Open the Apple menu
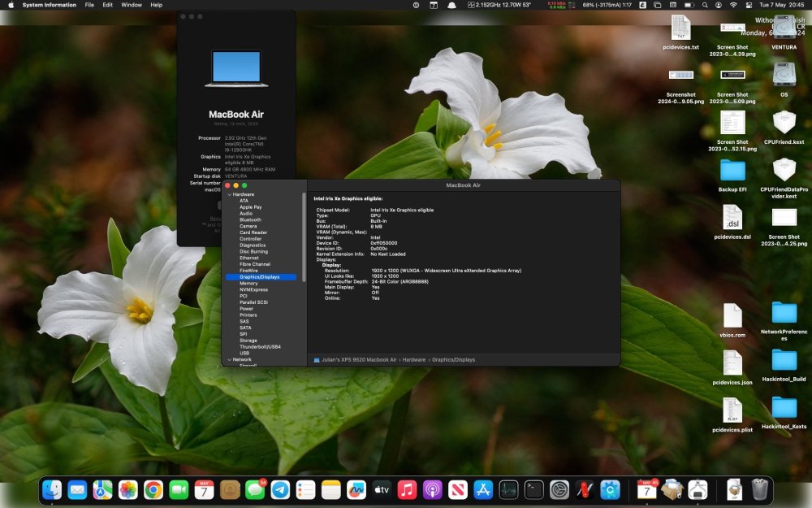The width and height of the screenshot is (812, 508). (x=11, y=5)
